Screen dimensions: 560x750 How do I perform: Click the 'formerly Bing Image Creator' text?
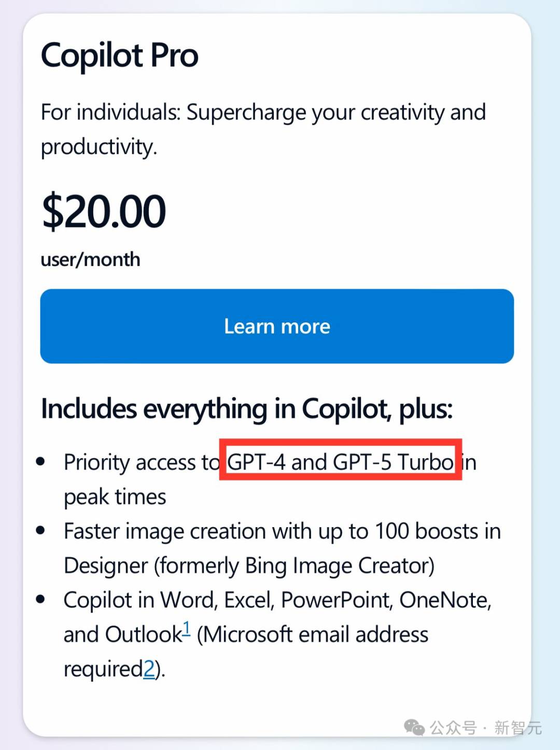(x=294, y=565)
